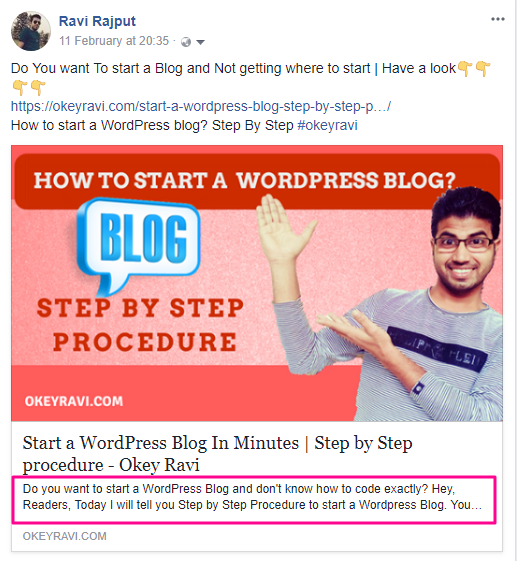This screenshot has height=561, width=517.
Task: Click the 'Step by Step Procedure' image text
Action: click(x=141, y=325)
